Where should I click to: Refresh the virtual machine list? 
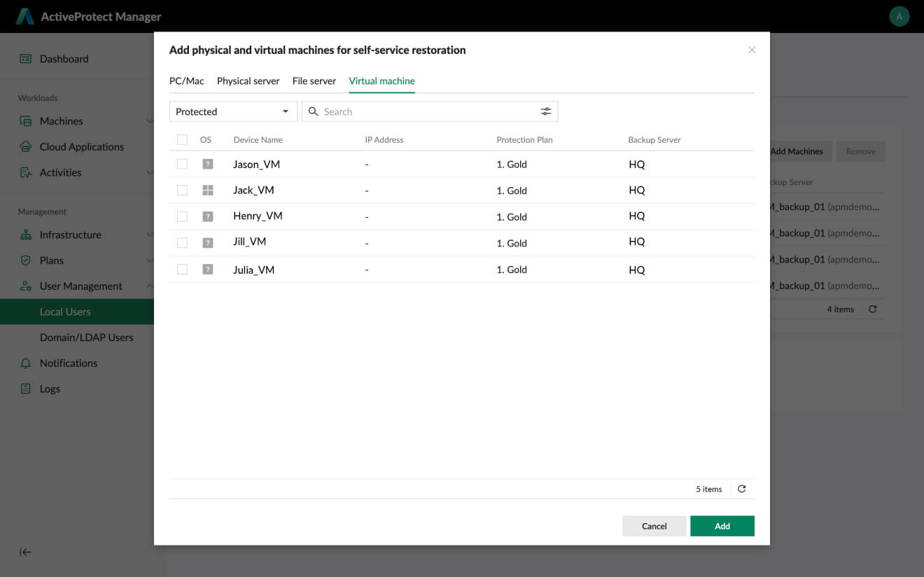741,489
